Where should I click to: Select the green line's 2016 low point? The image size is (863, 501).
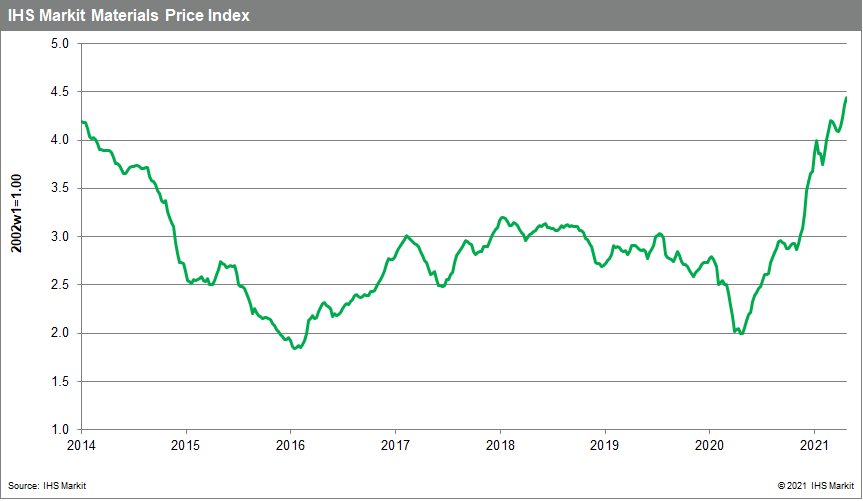(295, 348)
